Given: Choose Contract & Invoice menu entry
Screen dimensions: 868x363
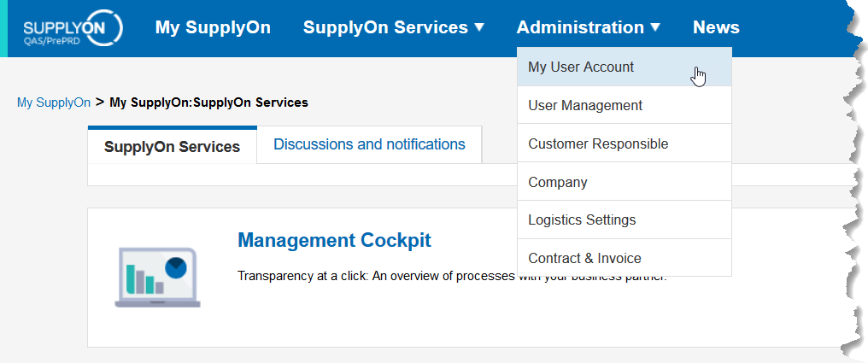Looking at the screenshot, I should 625,258.
